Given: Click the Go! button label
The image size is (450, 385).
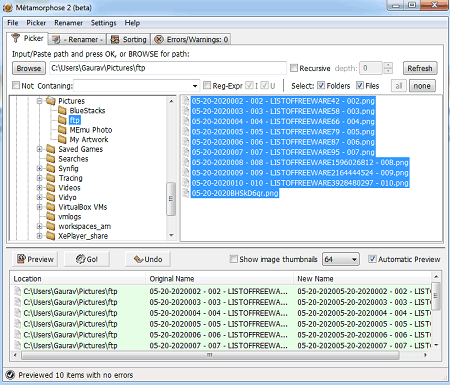Looking at the screenshot, I should (x=92, y=259).
